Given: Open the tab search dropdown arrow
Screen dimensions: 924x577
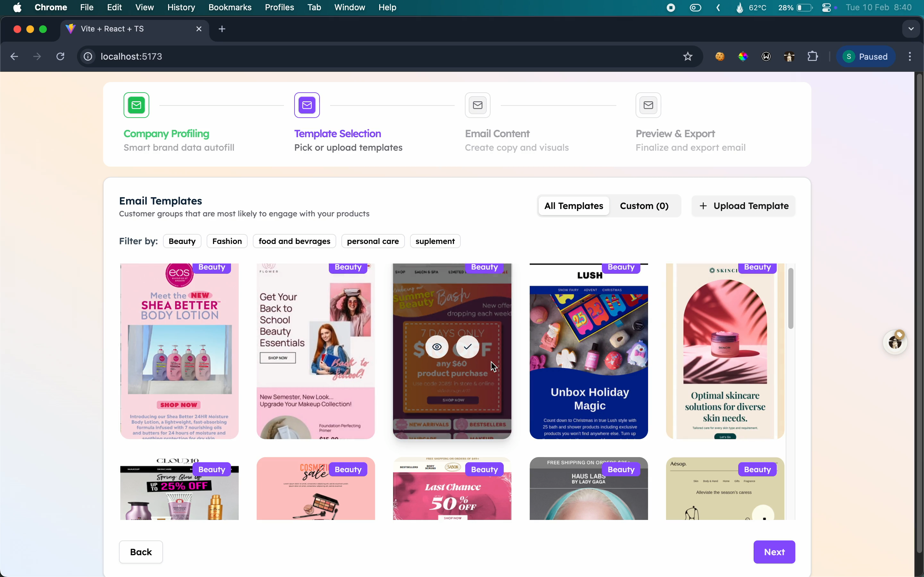Looking at the screenshot, I should point(911,29).
